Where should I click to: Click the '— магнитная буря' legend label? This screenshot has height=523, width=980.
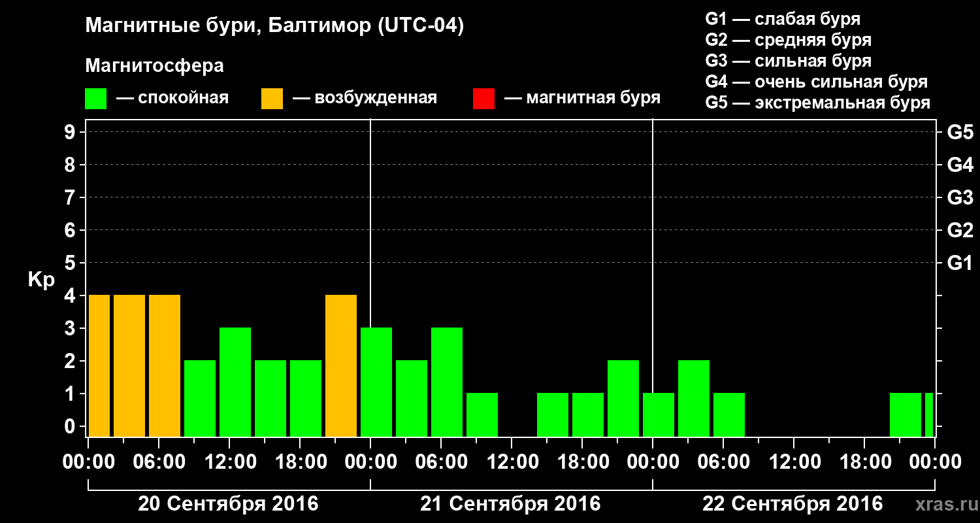point(582,99)
